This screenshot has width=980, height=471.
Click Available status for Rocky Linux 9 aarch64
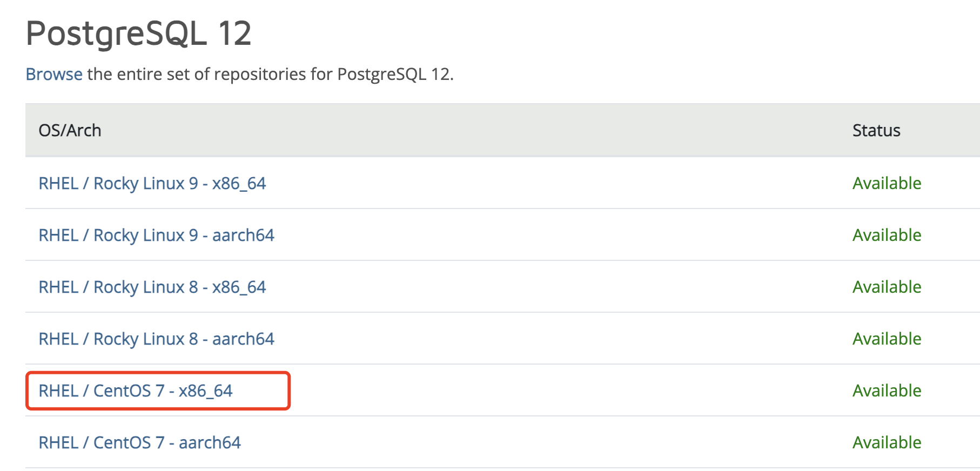(887, 235)
